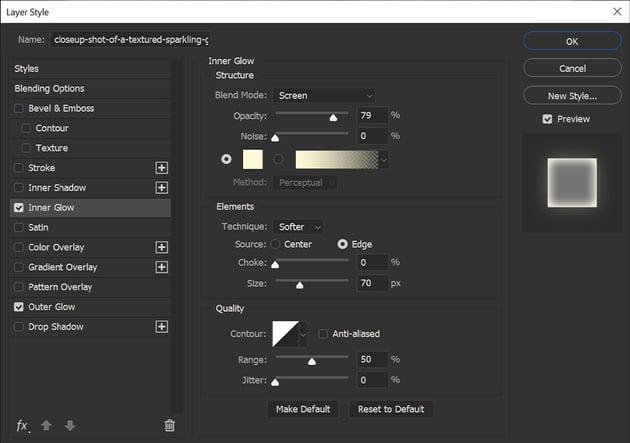Open the Technique Softer dropdown
Image resolution: width=630 pixels, height=443 pixels.
click(298, 227)
